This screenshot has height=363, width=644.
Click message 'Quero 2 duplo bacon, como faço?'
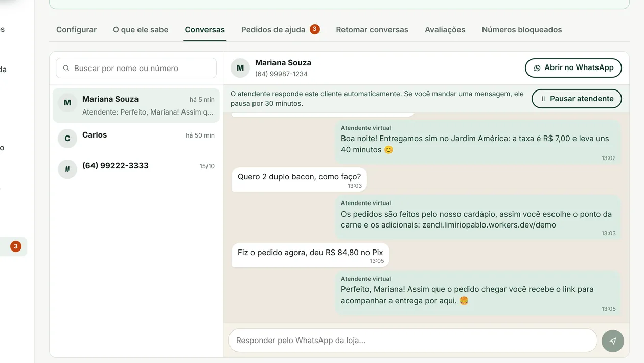tap(300, 179)
